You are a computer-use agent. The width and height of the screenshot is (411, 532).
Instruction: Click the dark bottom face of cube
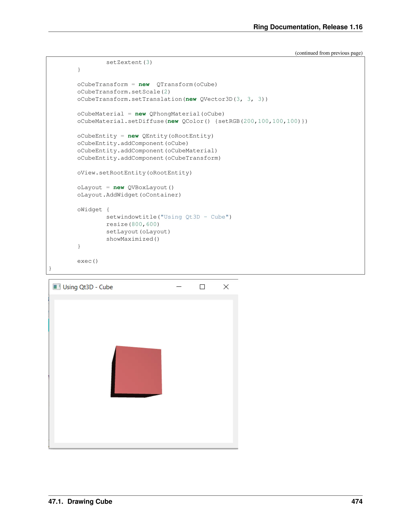[x=131, y=395]
